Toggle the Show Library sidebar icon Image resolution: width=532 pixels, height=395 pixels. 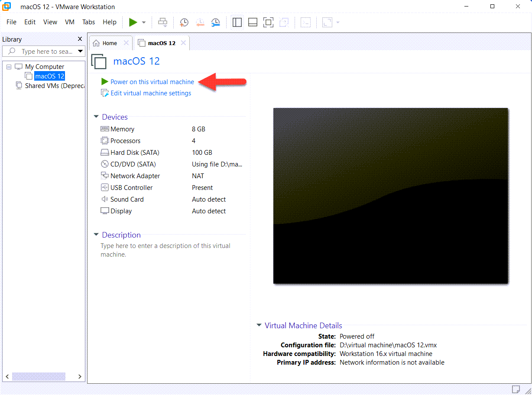(237, 22)
